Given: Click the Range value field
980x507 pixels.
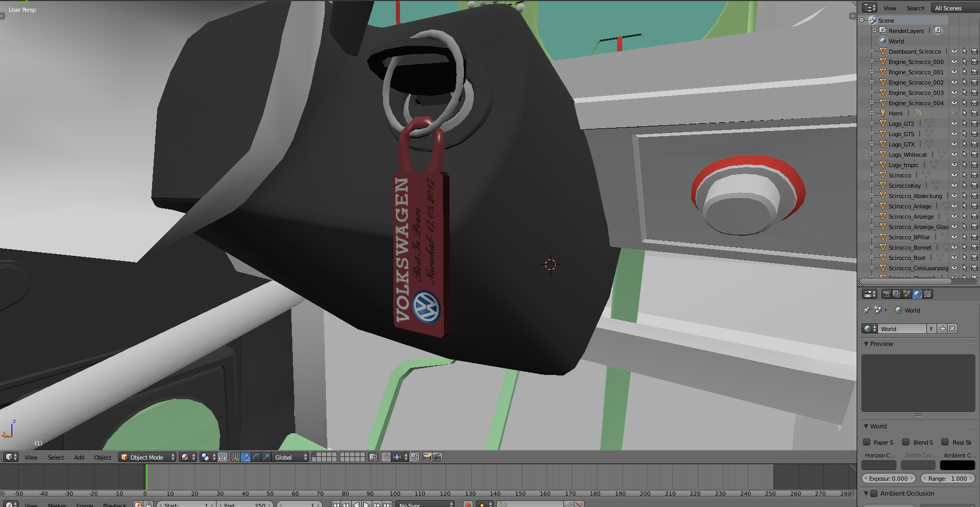Looking at the screenshot, I should (x=948, y=479).
